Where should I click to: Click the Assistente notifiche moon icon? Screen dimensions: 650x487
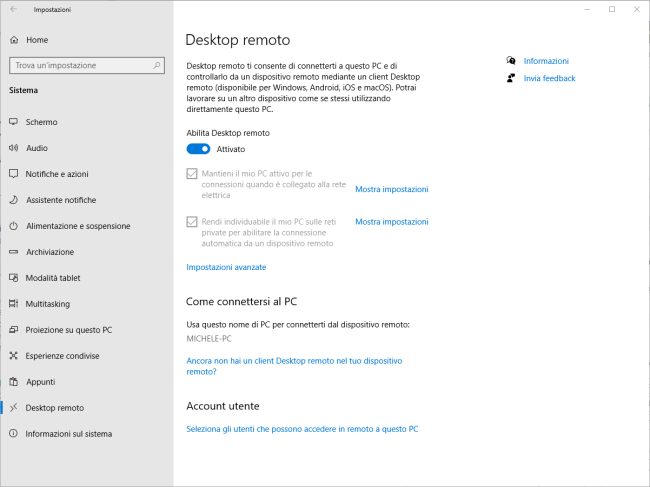[14, 200]
